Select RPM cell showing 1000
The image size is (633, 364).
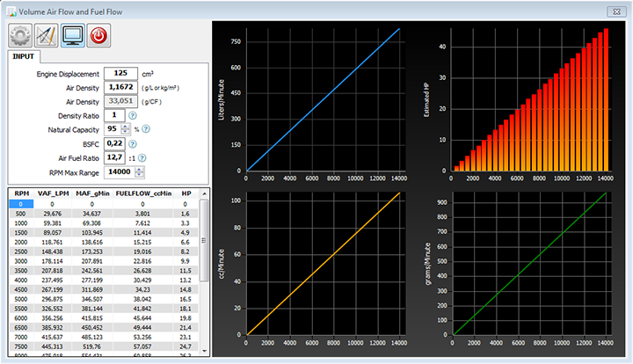[21, 223]
